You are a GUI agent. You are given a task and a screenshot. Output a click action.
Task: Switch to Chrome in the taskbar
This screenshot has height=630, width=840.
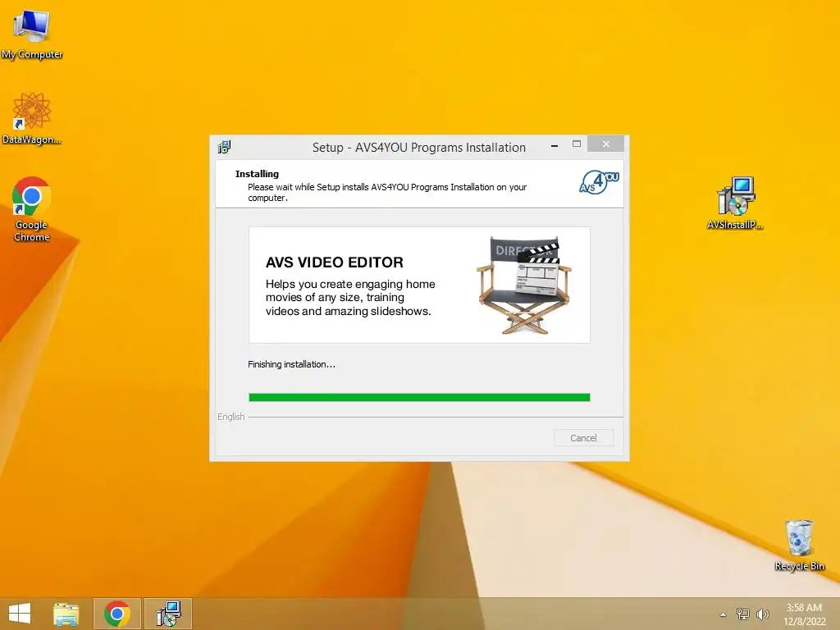click(x=116, y=614)
